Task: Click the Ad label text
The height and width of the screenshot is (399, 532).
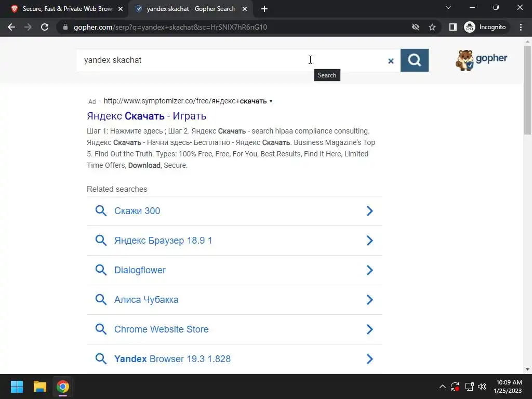Action: coord(92,101)
